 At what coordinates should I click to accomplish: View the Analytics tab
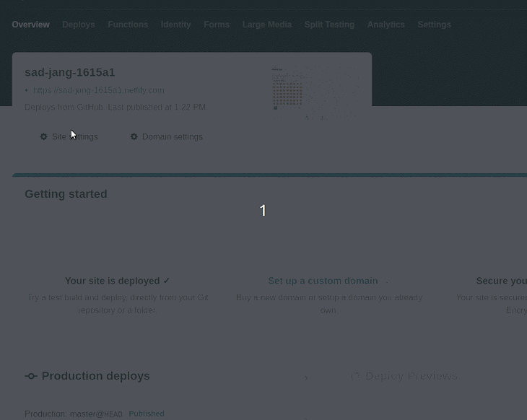click(386, 25)
